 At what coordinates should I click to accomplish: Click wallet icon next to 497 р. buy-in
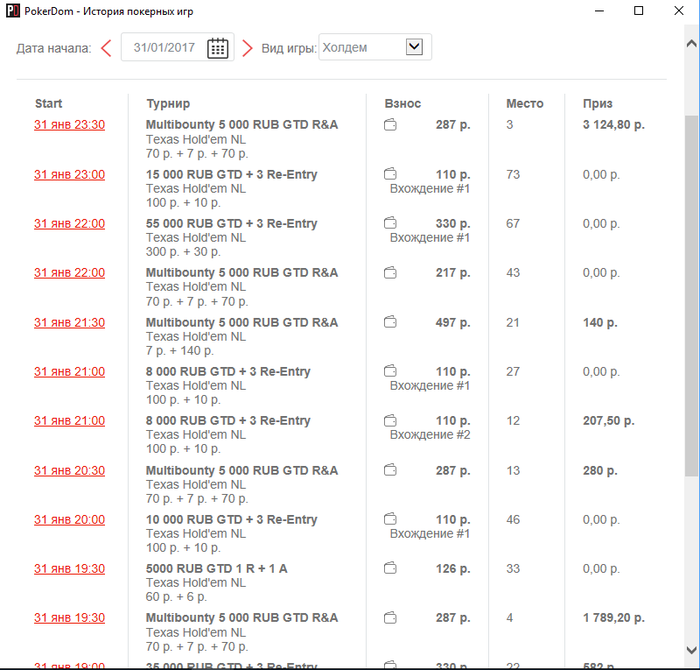390,321
